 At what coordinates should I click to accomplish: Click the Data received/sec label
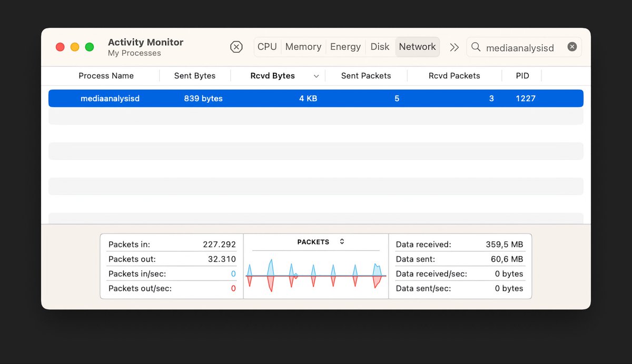(x=431, y=274)
